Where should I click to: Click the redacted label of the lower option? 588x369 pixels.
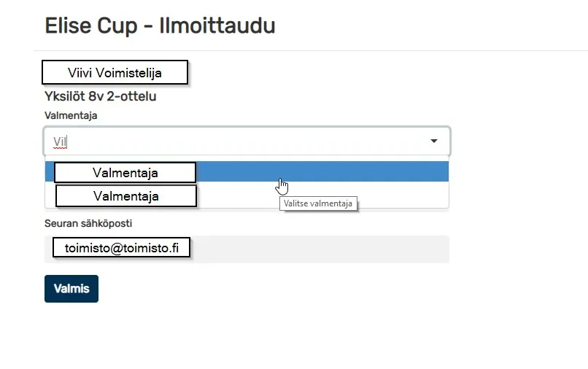tap(126, 195)
